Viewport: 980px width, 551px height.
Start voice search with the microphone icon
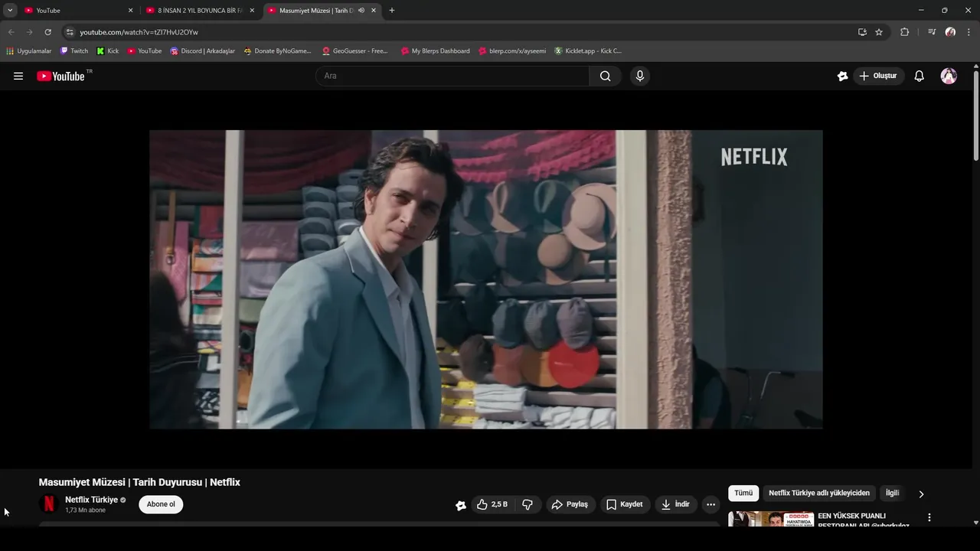tap(640, 76)
